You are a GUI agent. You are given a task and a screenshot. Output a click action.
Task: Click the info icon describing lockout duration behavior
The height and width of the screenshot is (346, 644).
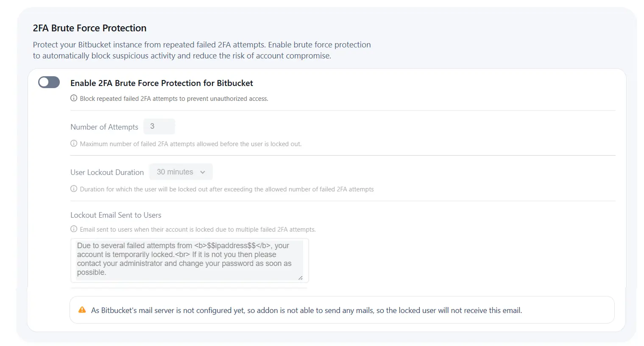(73, 189)
